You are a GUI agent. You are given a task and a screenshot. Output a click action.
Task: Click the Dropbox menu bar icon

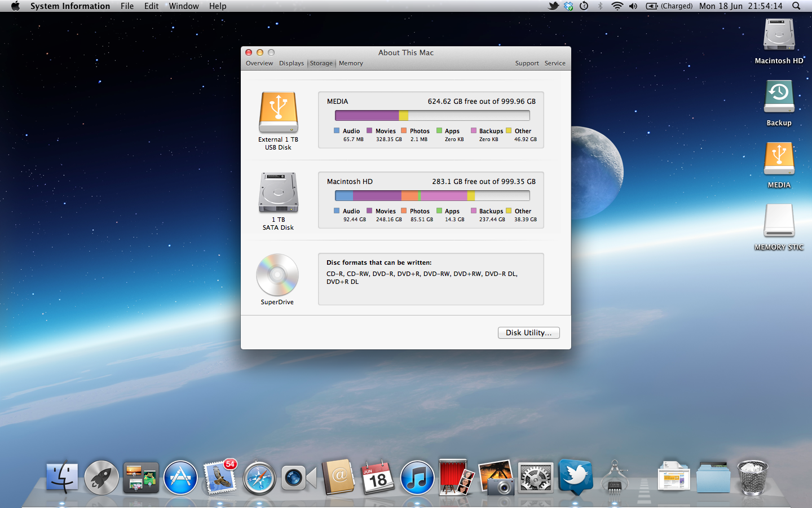pyautogui.click(x=568, y=6)
